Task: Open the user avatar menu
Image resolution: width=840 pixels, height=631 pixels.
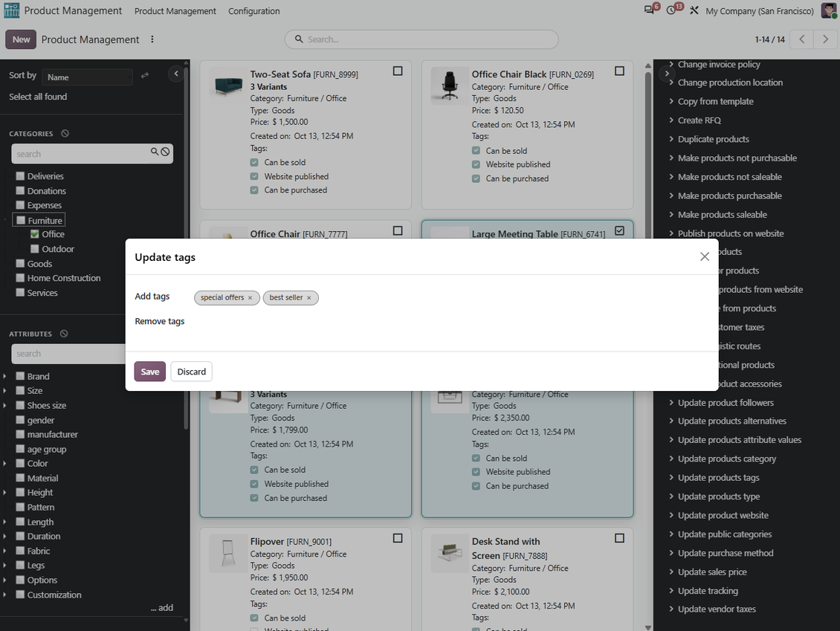Action: pyautogui.click(x=829, y=10)
